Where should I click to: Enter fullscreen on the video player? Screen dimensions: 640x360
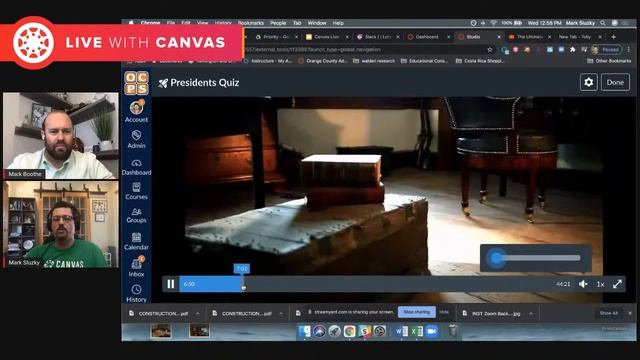coord(617,284)
